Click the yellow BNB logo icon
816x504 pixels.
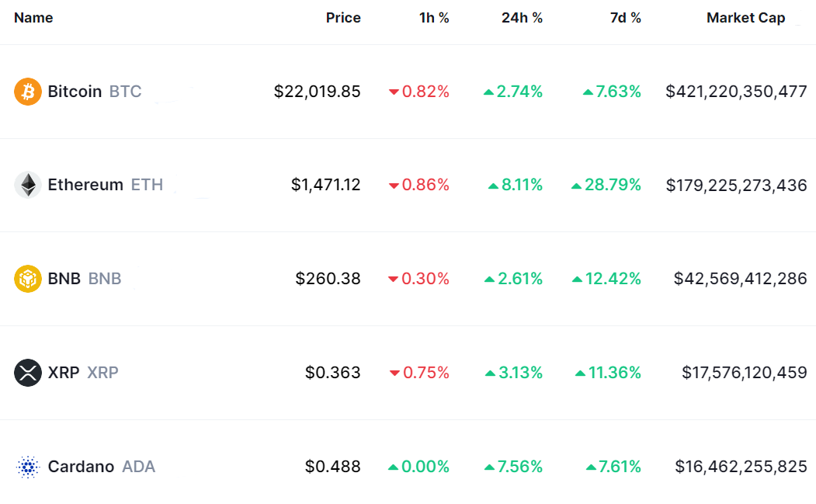pyautogui.click(x=28, y=278)
